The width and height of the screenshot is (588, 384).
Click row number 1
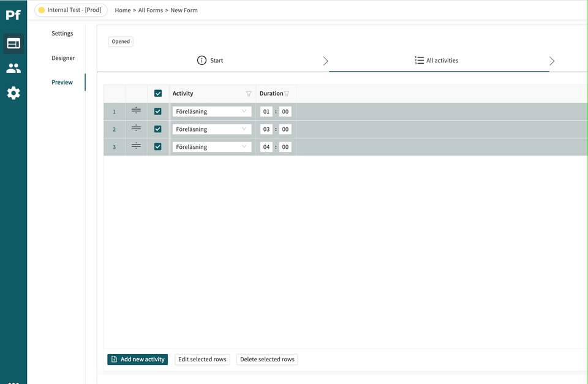click(x=115, y=111)
